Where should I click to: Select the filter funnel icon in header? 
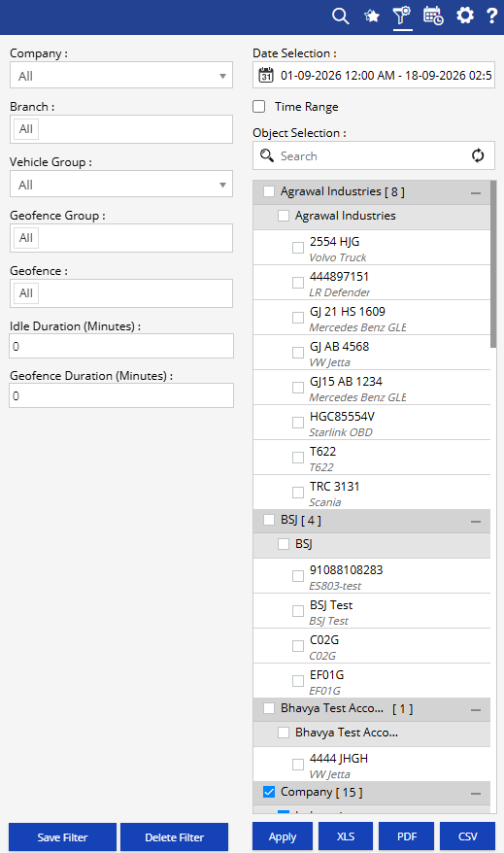click(402, 16)
